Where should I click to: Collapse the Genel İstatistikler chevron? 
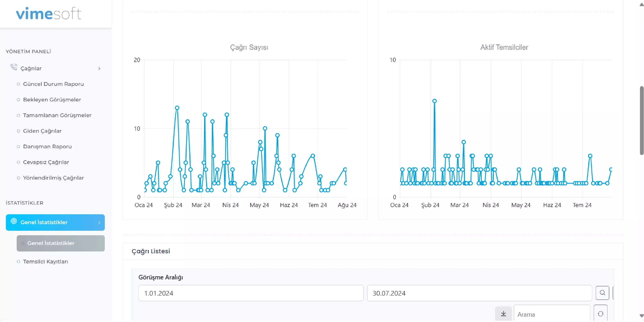[x=100, y=223]
